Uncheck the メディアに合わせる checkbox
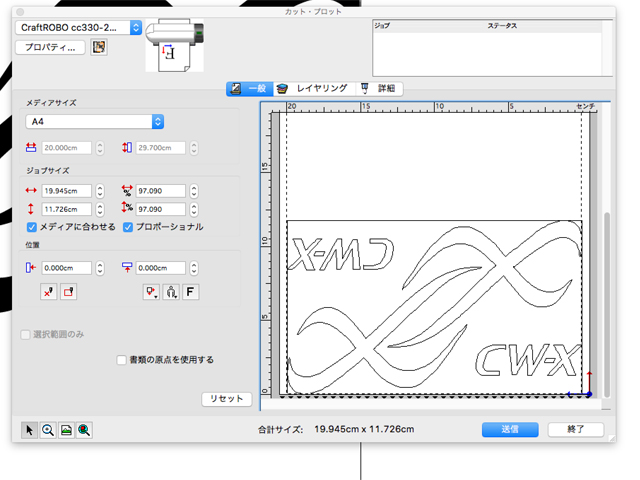This screenshot has height=480, width=640. tap(32, 227)
